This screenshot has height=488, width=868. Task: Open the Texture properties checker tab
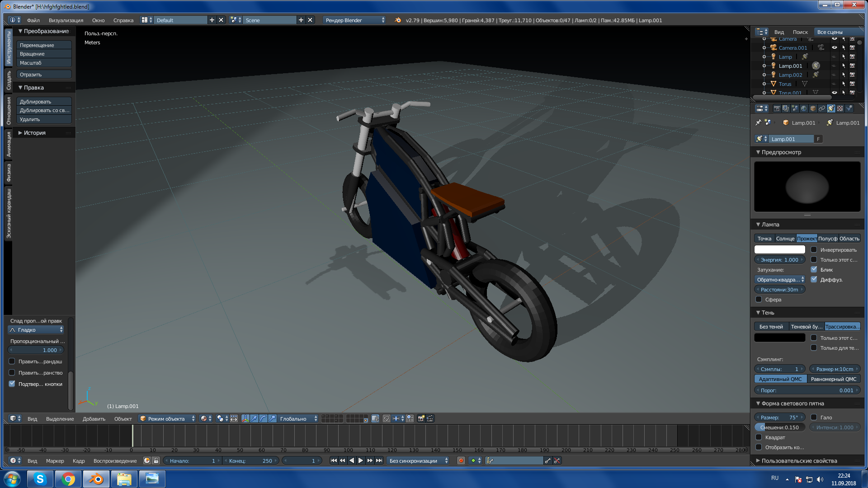point(840,108)
